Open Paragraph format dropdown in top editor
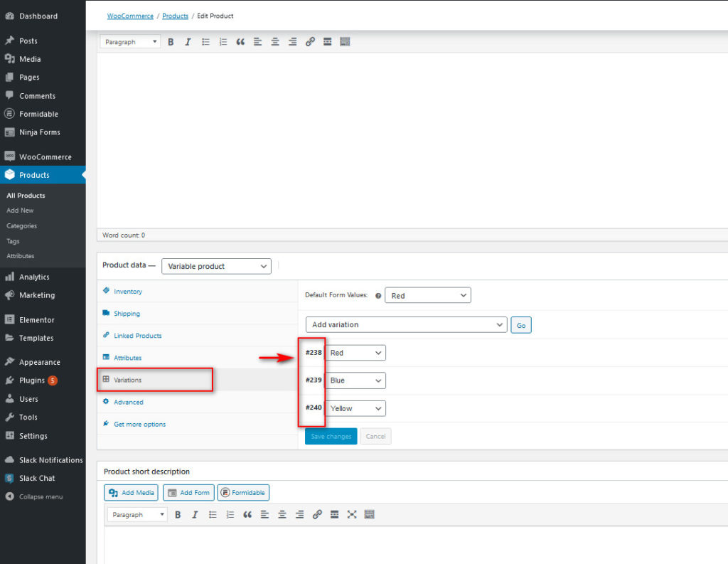 click(x=131, y=42)
